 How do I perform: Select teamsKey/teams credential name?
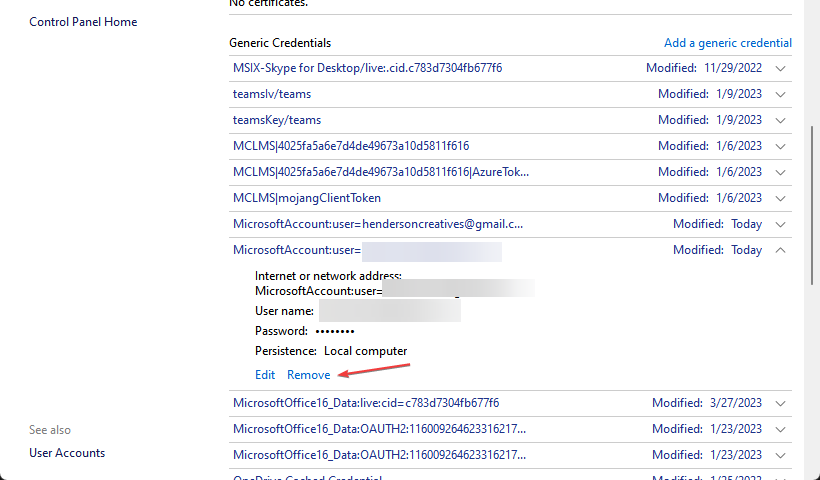(277, 120)
